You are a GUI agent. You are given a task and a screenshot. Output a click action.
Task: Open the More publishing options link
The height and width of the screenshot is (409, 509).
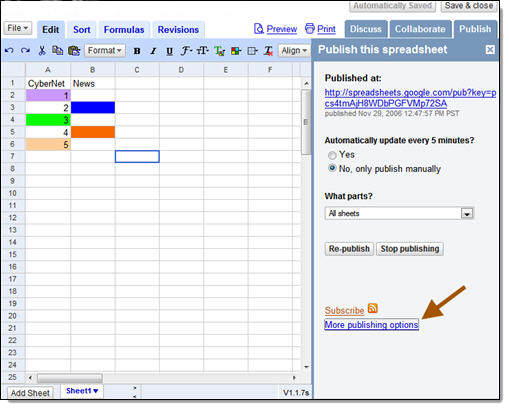372,325
